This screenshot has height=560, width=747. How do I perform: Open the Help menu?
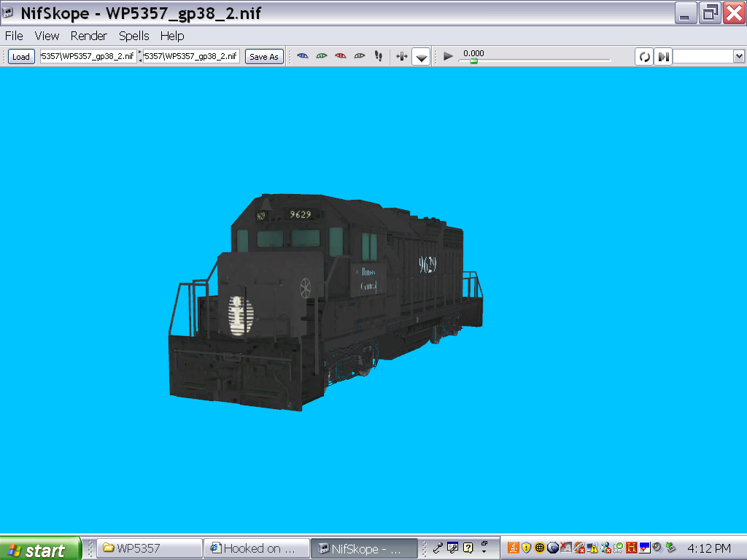click(172, 36)
